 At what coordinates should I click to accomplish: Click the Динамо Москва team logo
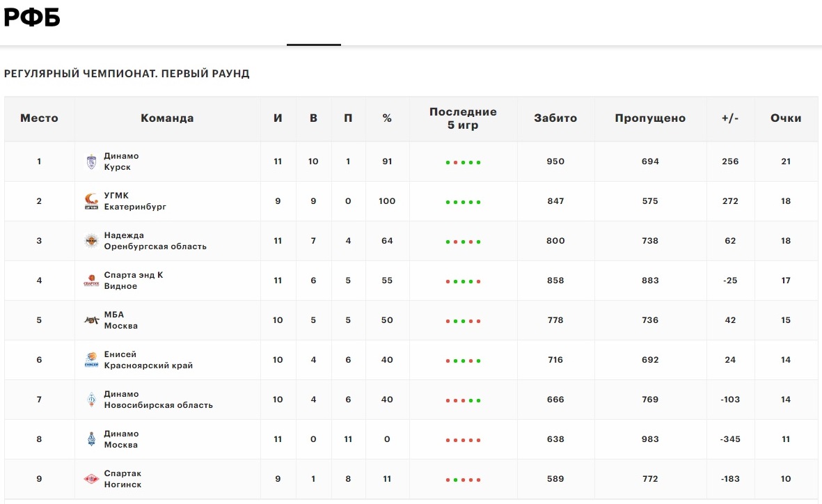(91, 439)
